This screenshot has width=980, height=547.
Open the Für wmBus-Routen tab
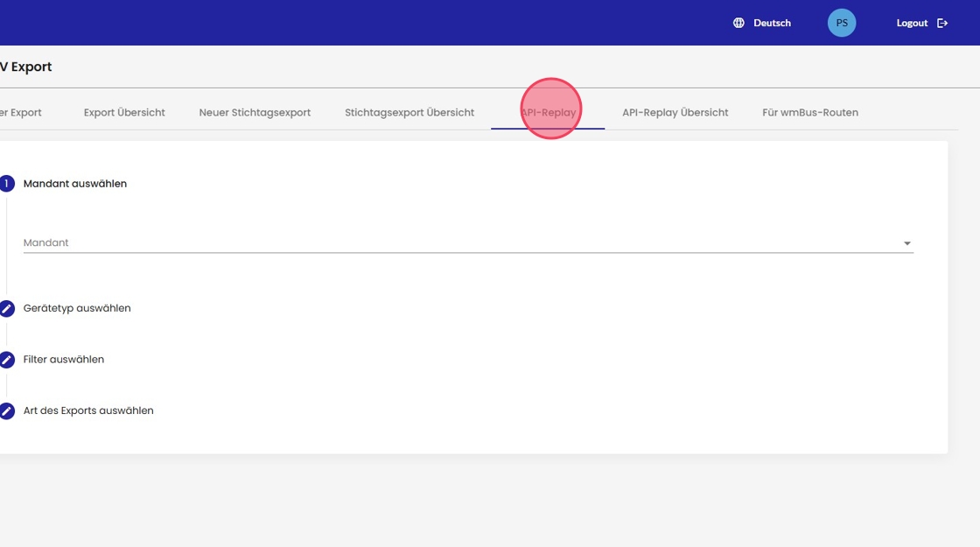(x=810, y=112)
